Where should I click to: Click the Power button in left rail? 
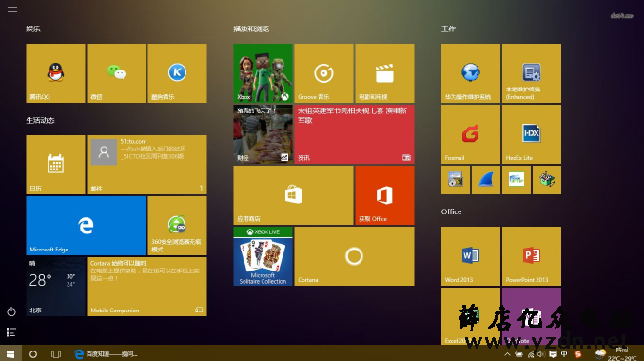pos(11,311)
